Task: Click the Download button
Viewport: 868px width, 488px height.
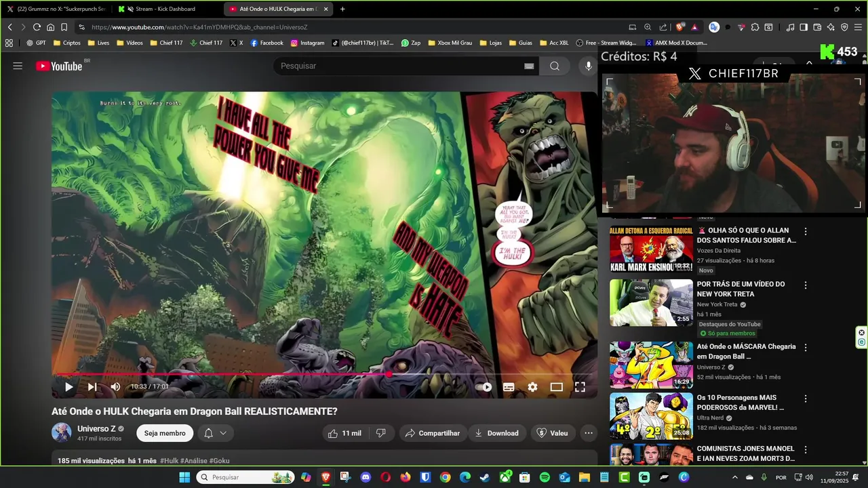Action: [x=496, y=433]
